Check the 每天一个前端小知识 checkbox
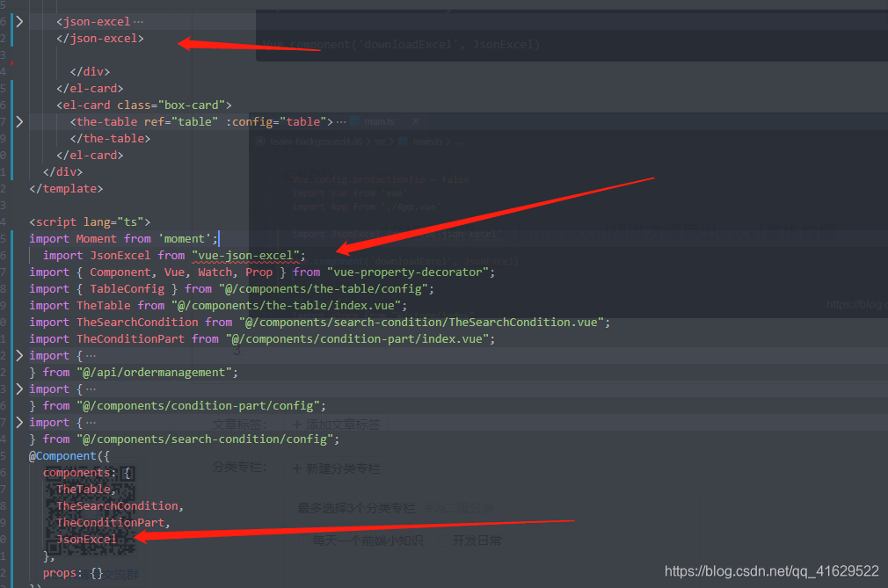This screenshot has width=888, height=588. coord(302,540)
